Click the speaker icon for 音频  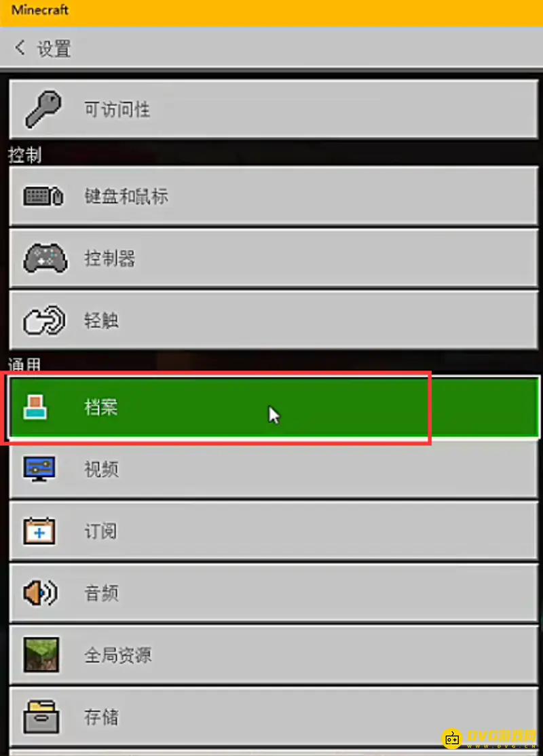pos(41,592)
